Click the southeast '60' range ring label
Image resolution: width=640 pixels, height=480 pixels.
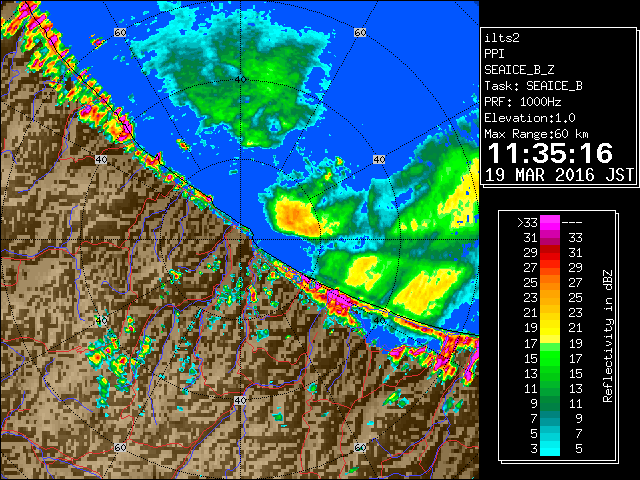pyautogui.click(x=360, y=447)
